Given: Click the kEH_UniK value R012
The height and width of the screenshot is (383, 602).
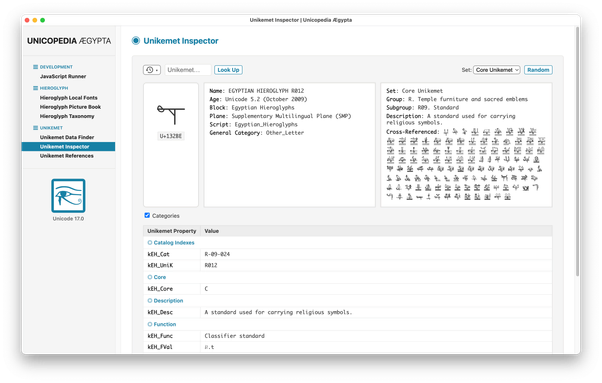Looking at the screenshot, I should [x=211, y=265].
